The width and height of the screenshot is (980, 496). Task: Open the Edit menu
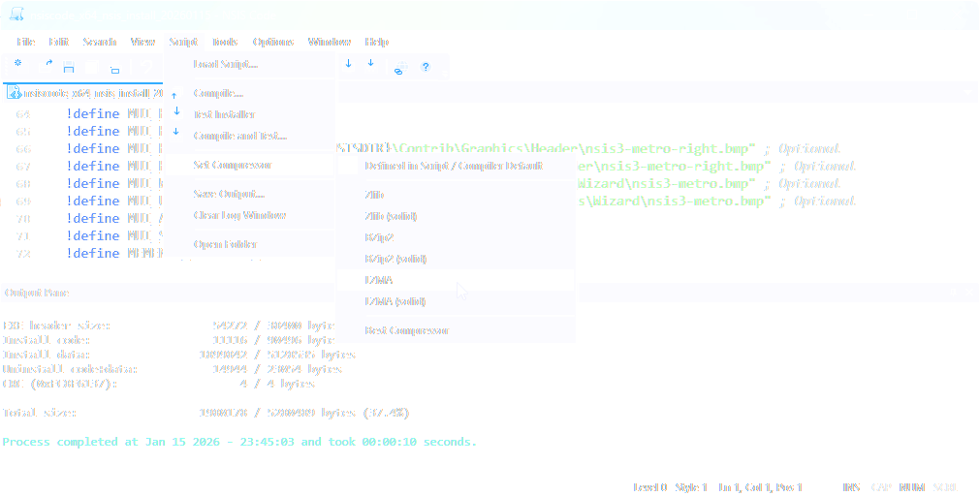[59, 42]
